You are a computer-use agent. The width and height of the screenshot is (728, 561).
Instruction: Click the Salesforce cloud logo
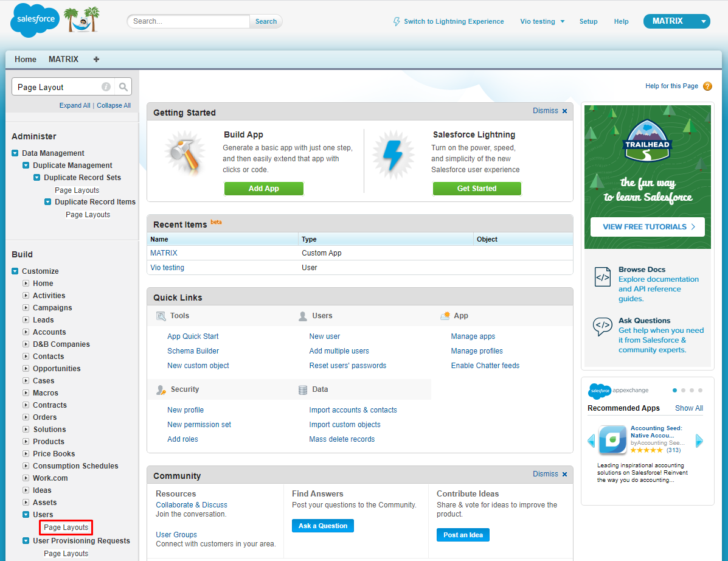coord(35,20)
